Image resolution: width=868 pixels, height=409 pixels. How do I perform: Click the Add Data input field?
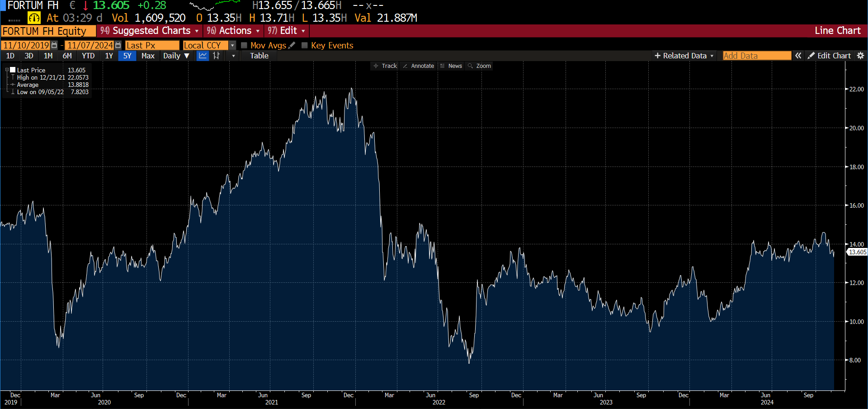[x=756, y=56]
